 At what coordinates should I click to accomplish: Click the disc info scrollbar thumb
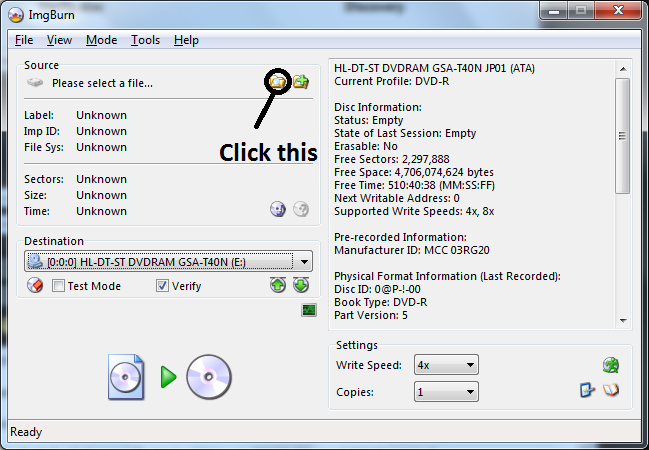(623, 136)
